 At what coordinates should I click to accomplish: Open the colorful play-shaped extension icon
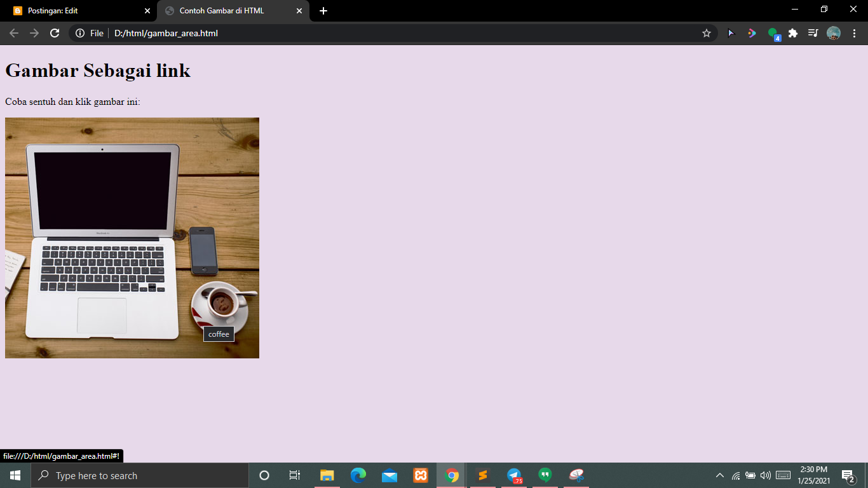click(x=752, y=33)
